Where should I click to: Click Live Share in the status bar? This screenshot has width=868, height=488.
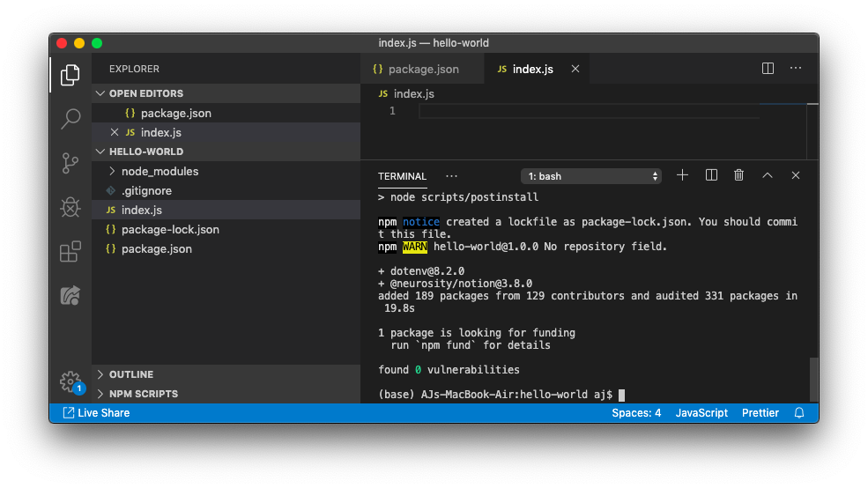click(x=96, y=413)
